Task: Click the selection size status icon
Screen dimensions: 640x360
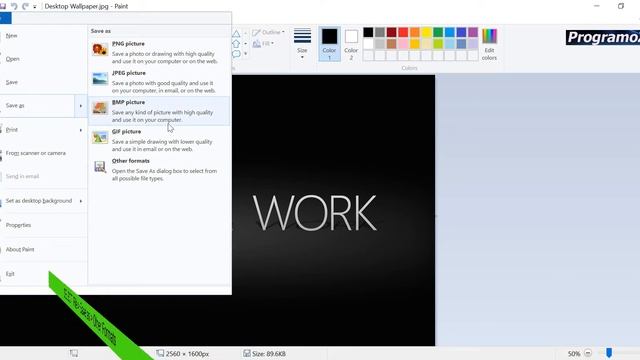Action: coord(73,353)
